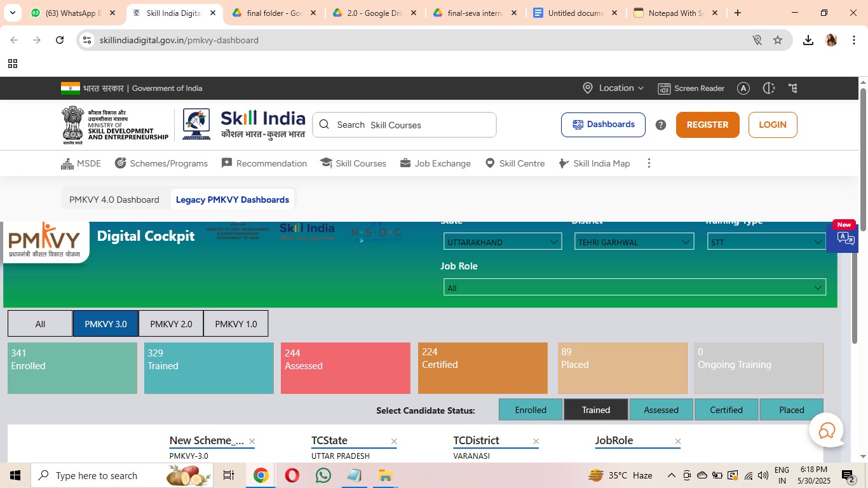Open Schemes/Programs menu
868x488 pixels.
point(161,163)
